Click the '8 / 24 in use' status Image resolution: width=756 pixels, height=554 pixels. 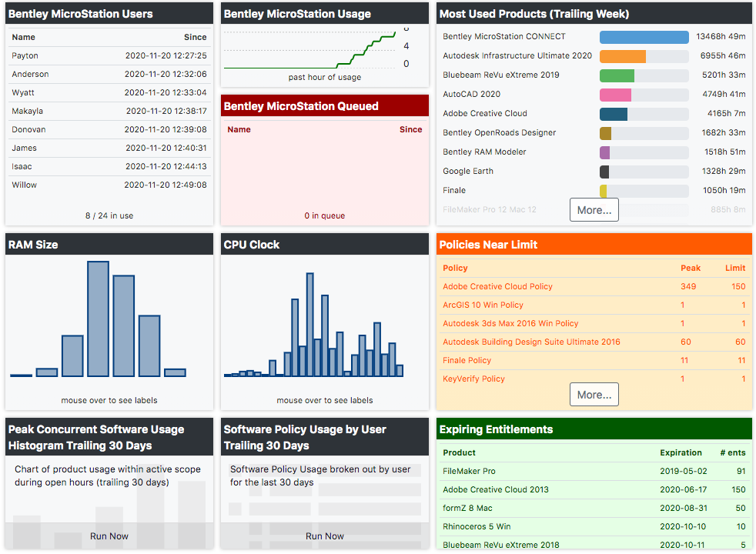(109, 215)
